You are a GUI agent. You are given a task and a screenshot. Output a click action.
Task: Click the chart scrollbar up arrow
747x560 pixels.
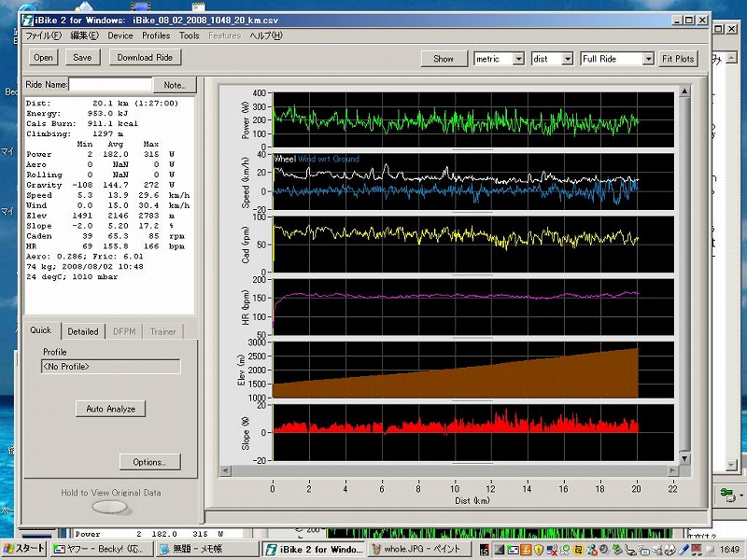pyautogui.click(x=686, y=91)
